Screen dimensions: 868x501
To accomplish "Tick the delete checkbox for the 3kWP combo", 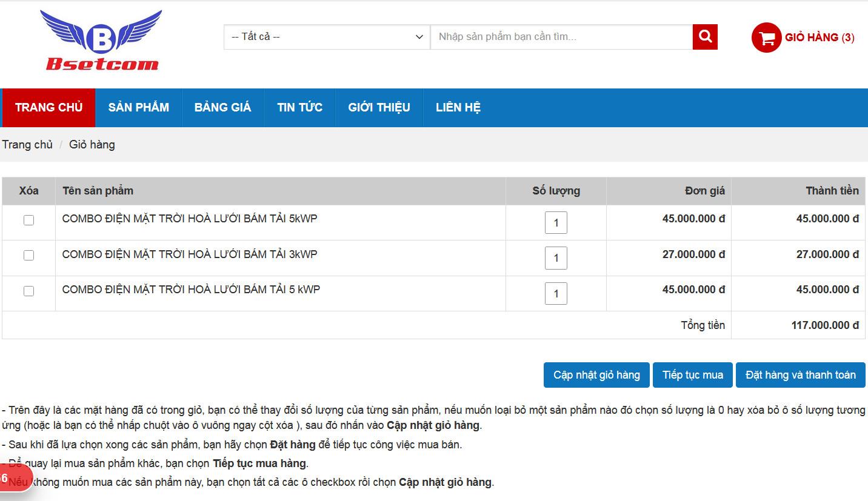I will point(28,256).
